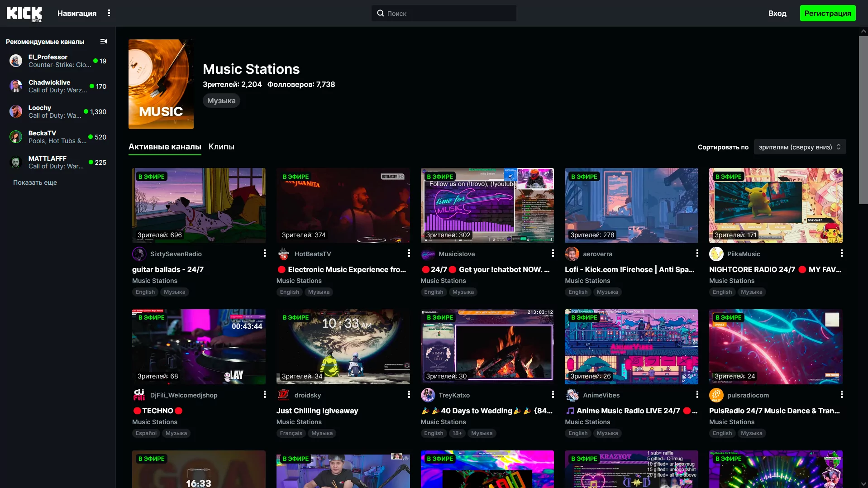Select the Активные каналы tab
Image resolution: width=868 pixels, height=488 pixels.
point(165,147)
